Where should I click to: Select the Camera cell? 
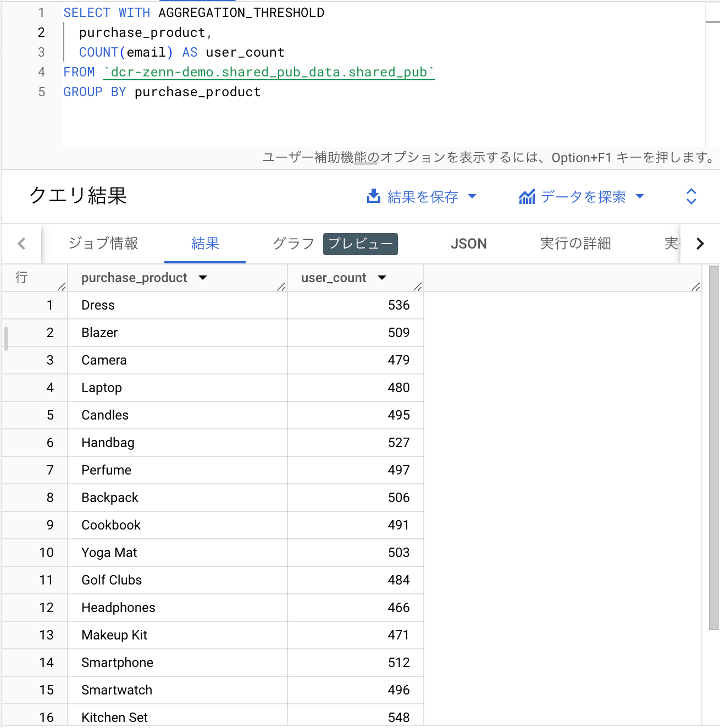tap(178, 360)
